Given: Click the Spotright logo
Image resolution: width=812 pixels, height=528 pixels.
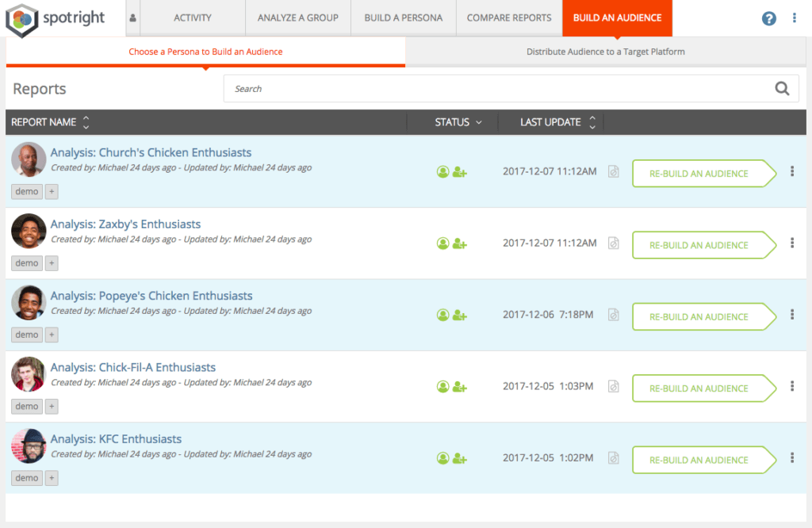Looking at the screenshot, I should [x=56, y=19].
